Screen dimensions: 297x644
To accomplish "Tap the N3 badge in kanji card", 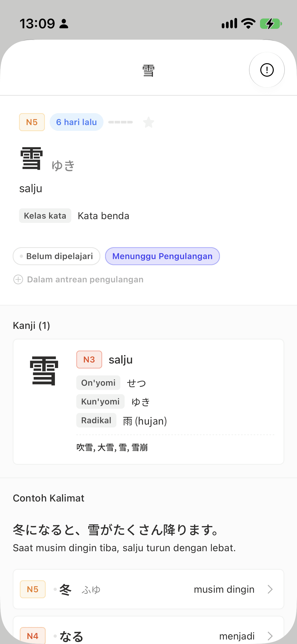I will pyautogui.click(x=89, y=360).
